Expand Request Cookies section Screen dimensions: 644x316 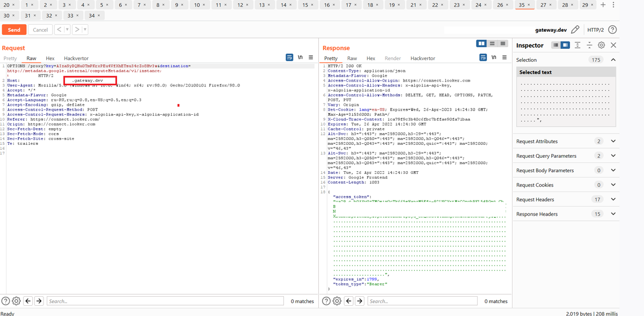tap(613, 185)
